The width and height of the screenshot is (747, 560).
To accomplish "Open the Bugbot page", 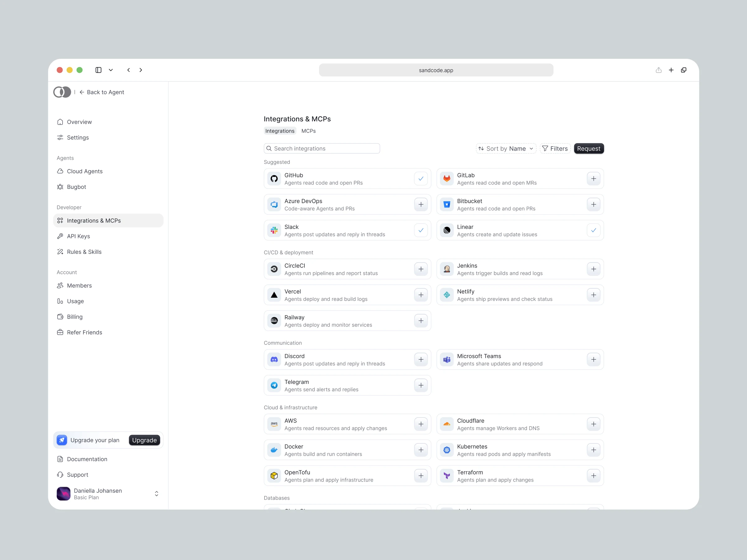I will click(108, 187).
